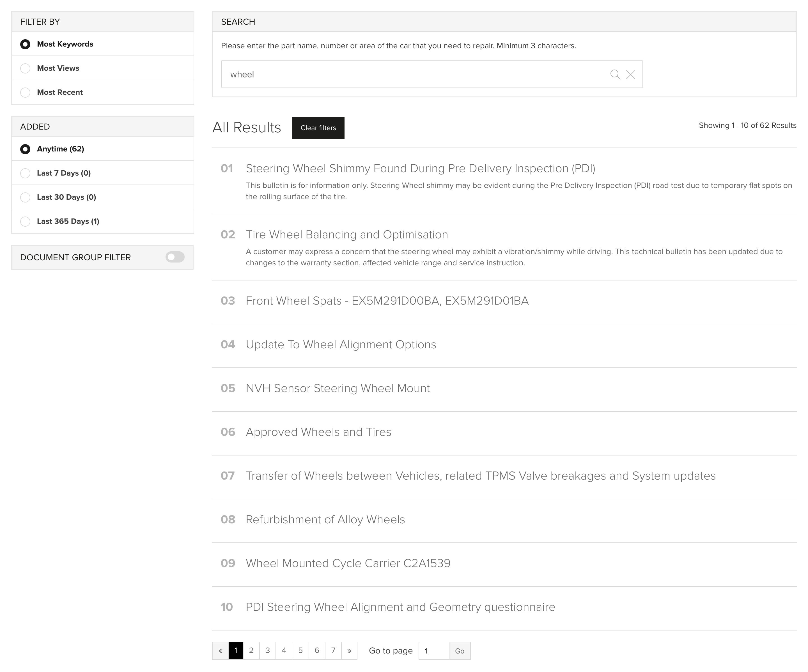The height and width of the screenshot is (672, 808).
Task: Click the Clear filters button
Action: click(318, 128)
